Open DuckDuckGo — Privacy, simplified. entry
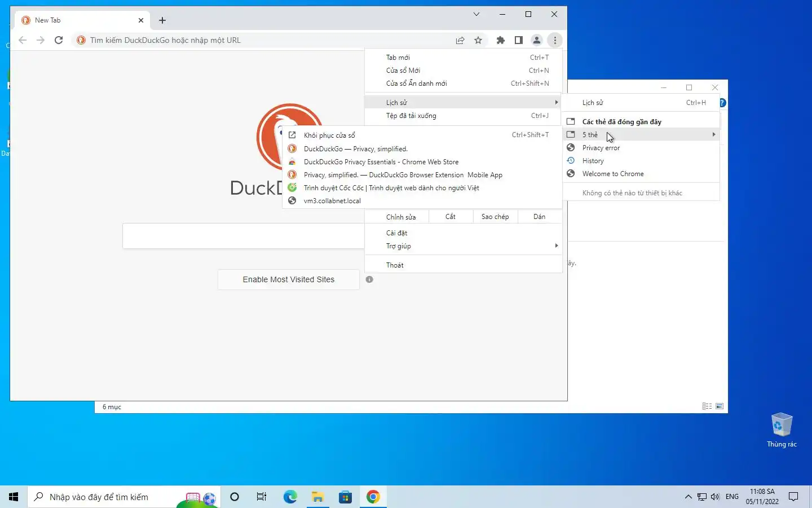The width and height of the screenshot is (812, 508). pyautogui.click(x=422, y=148)
